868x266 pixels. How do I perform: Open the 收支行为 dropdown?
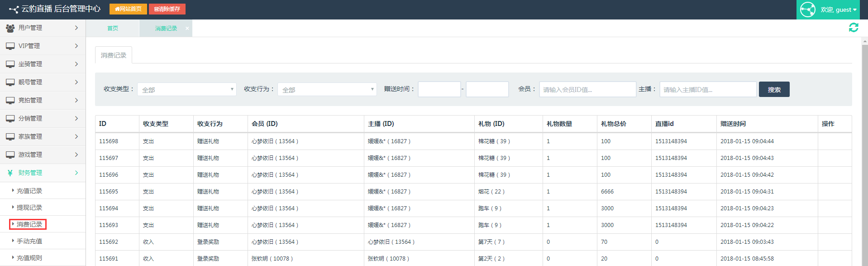(327, 89)
